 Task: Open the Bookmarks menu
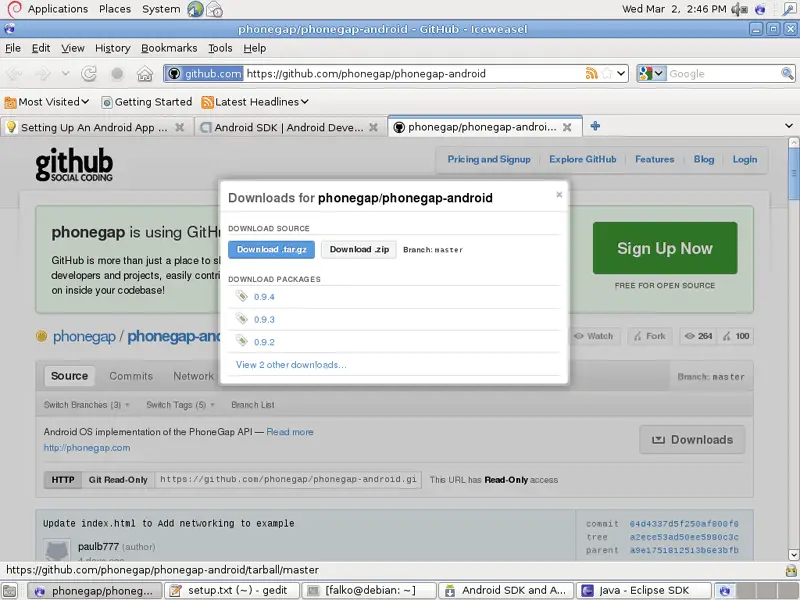tap(169, 48)
